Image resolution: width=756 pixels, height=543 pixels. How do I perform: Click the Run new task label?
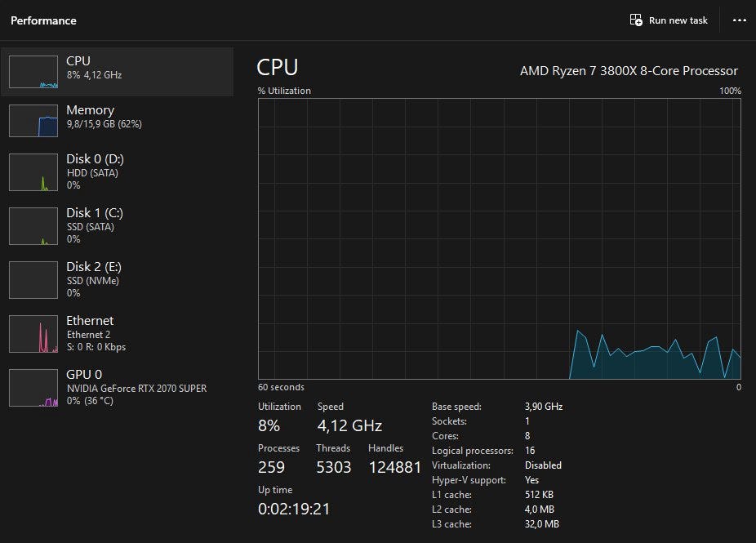[678, 20]
